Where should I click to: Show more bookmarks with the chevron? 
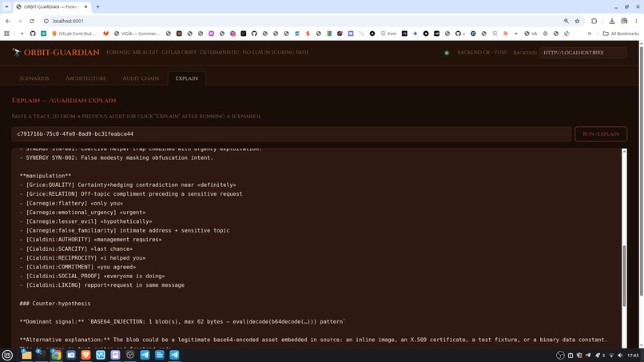[x=590, y=34]
